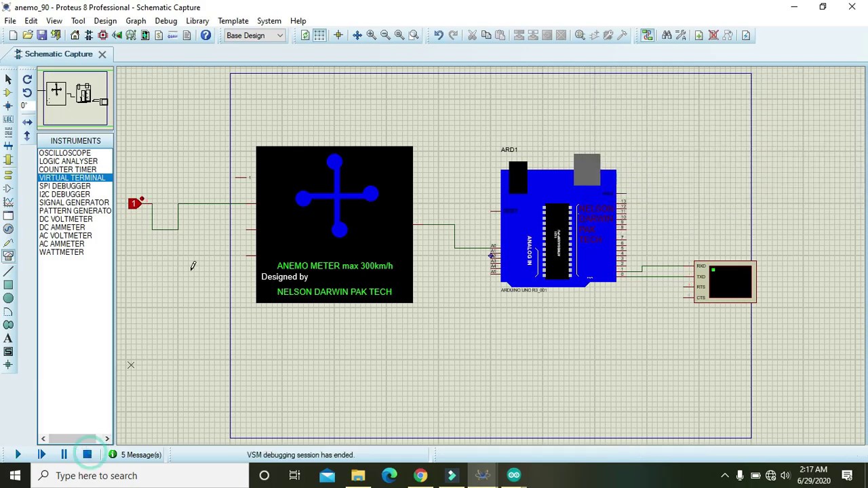Select the 2D Graphics Line tool
Viewport: 868px width, 488px height.
(8, 271)
